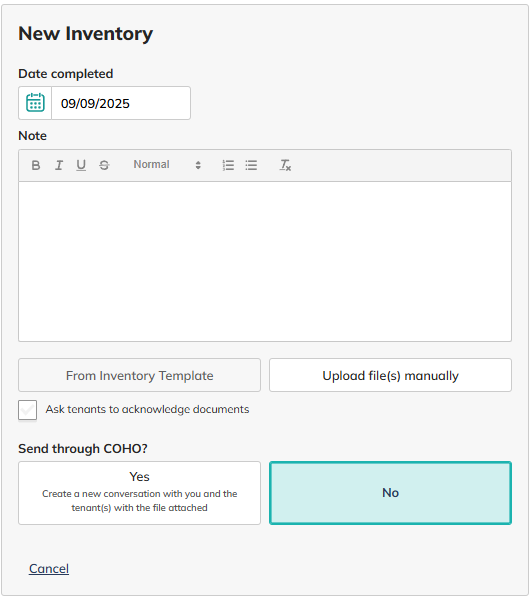Click the Date completed field label
529x596 pixels.
(x=66, y=74)
